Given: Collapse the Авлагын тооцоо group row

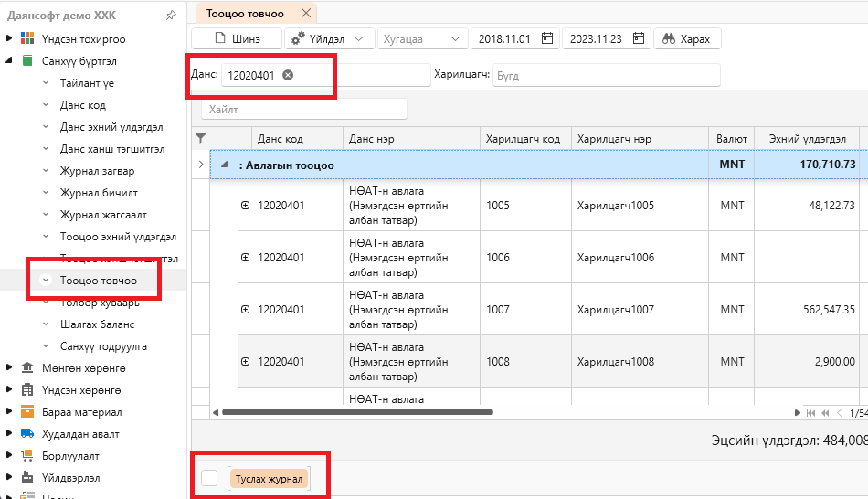Looking at the screenshot, I should tap(225, 165).
